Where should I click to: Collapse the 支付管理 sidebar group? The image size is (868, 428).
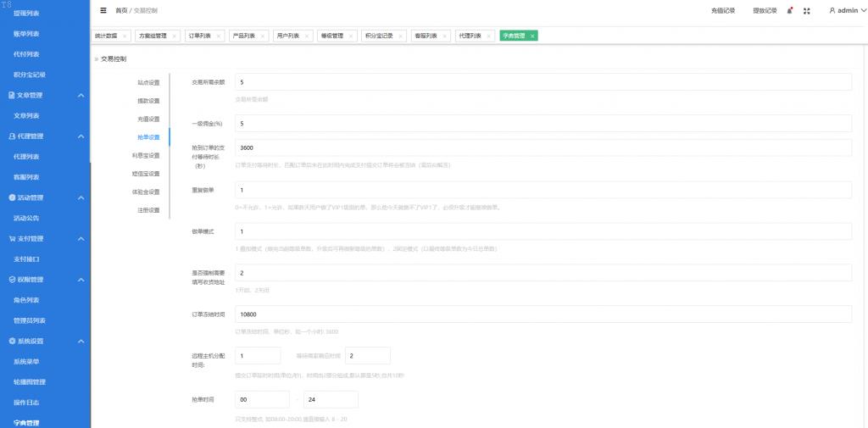point(81,239)
